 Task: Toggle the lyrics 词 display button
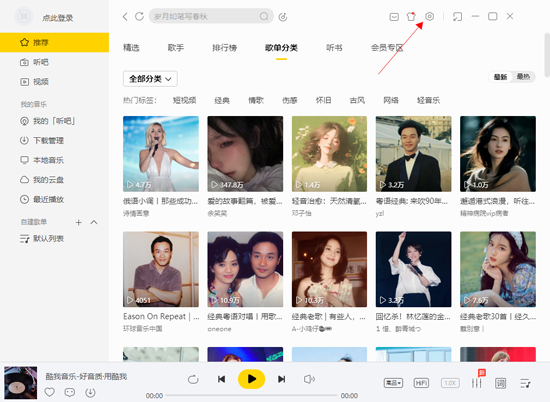point(500,383)
